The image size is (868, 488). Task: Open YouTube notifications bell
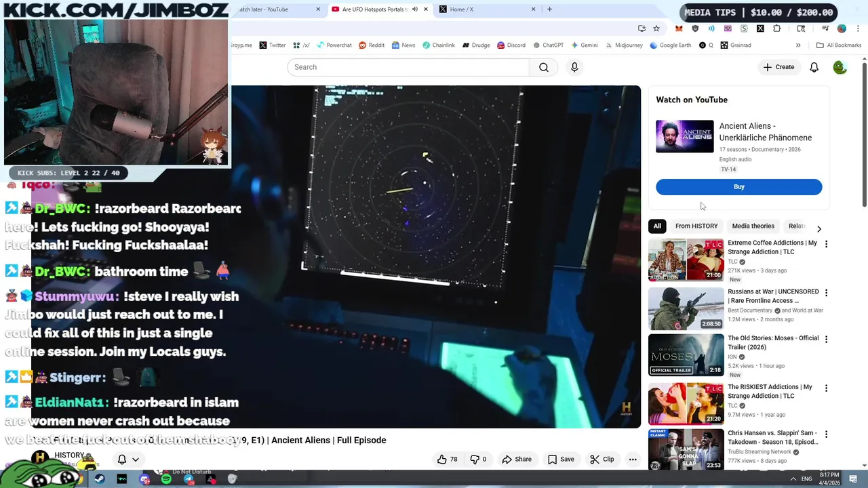(x=814, y=67)
